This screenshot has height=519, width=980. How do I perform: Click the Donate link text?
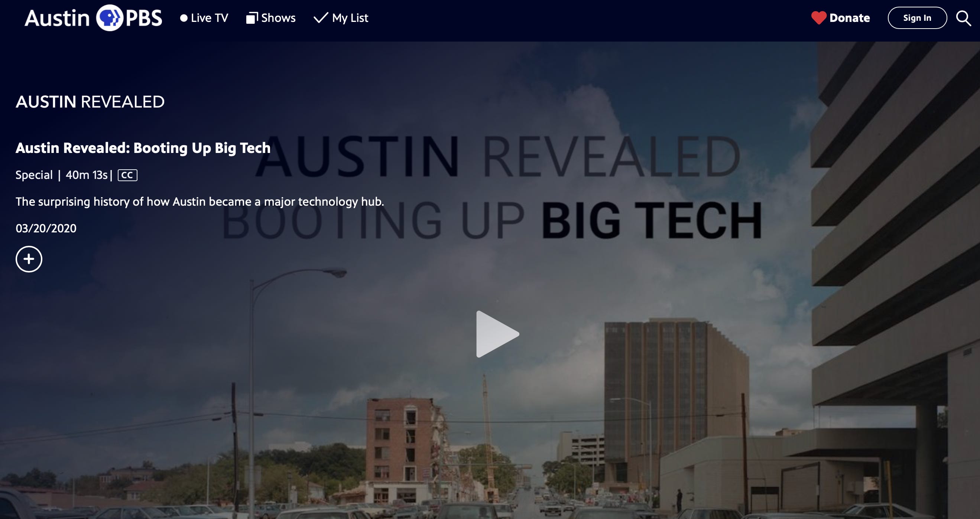tap(849, 18)
